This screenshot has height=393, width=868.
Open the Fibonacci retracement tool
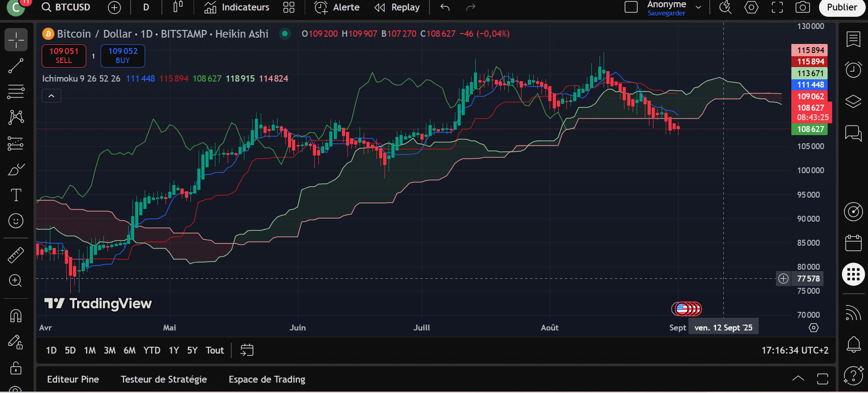16,92
